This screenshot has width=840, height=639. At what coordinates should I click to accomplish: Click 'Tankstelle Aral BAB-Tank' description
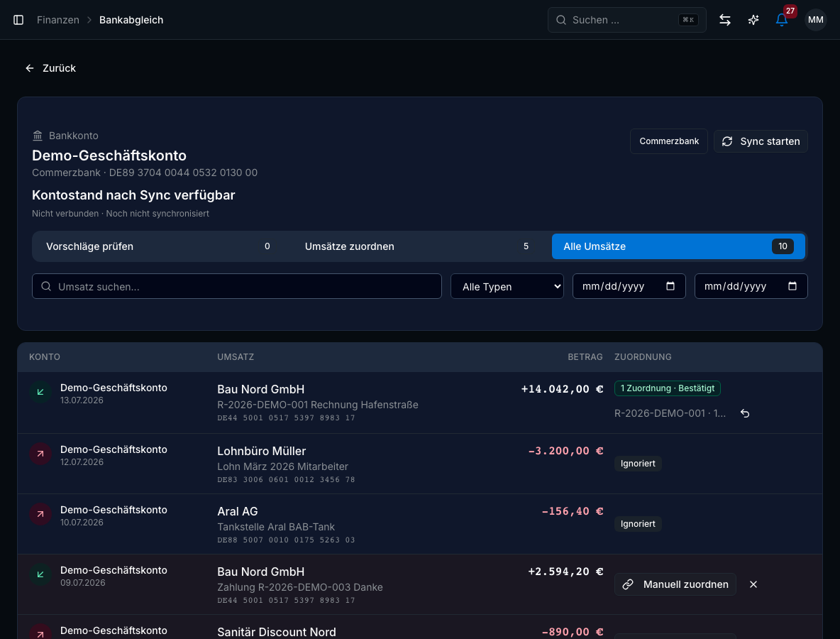click(x=276, y=527)
